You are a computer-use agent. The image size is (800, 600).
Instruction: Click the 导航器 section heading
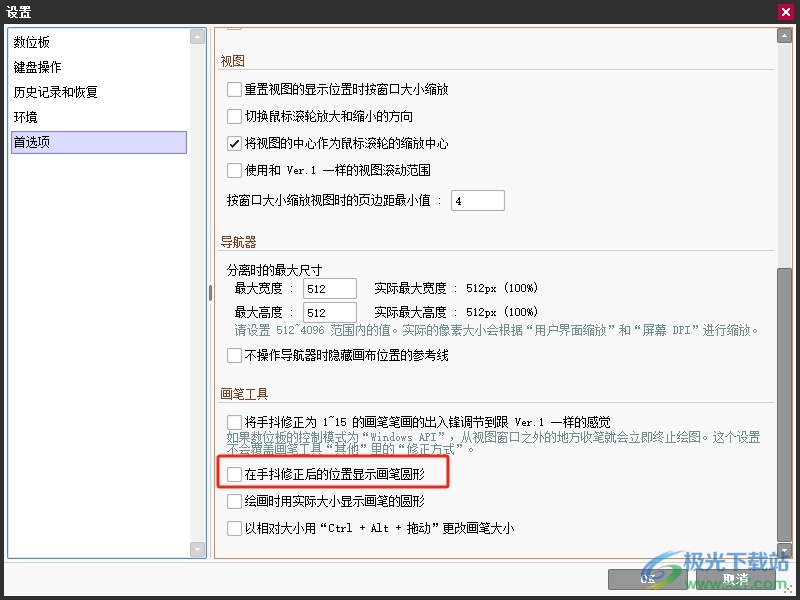pos(238,242)
